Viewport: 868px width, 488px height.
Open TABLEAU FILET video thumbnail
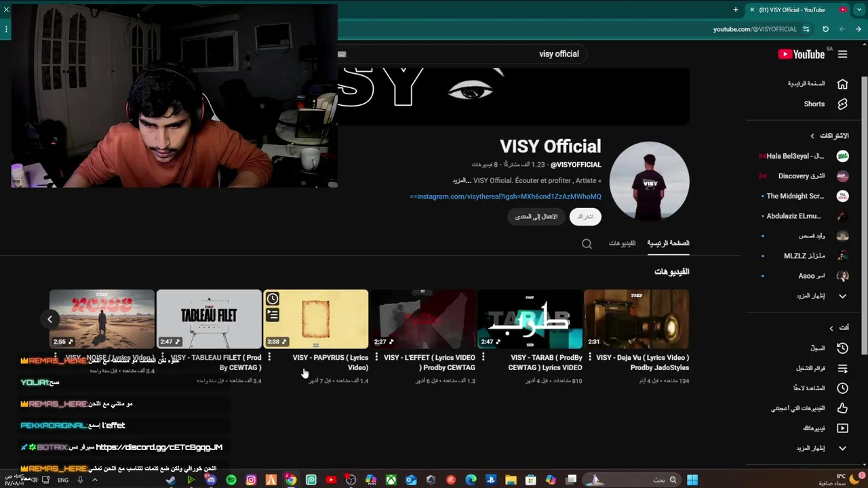coord(209,319)
